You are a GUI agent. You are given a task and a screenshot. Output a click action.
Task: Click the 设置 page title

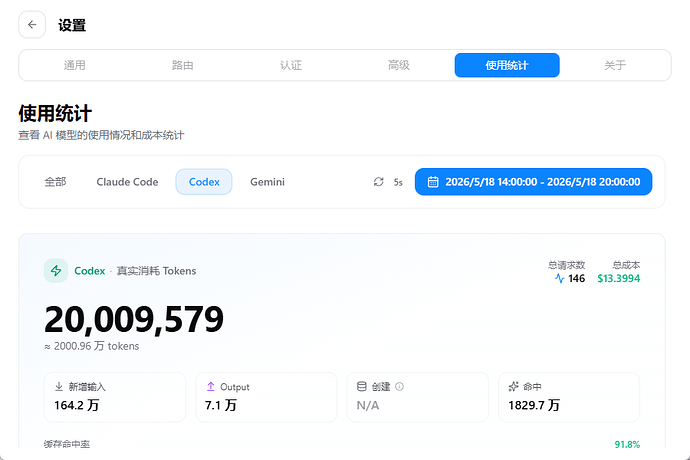coord(72,25)
